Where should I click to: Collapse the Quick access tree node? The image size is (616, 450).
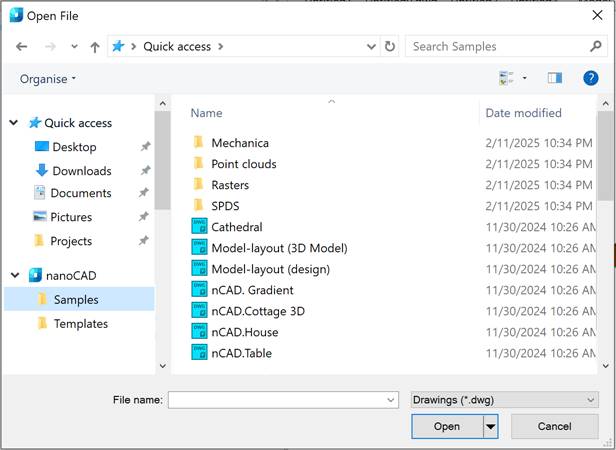14,123
